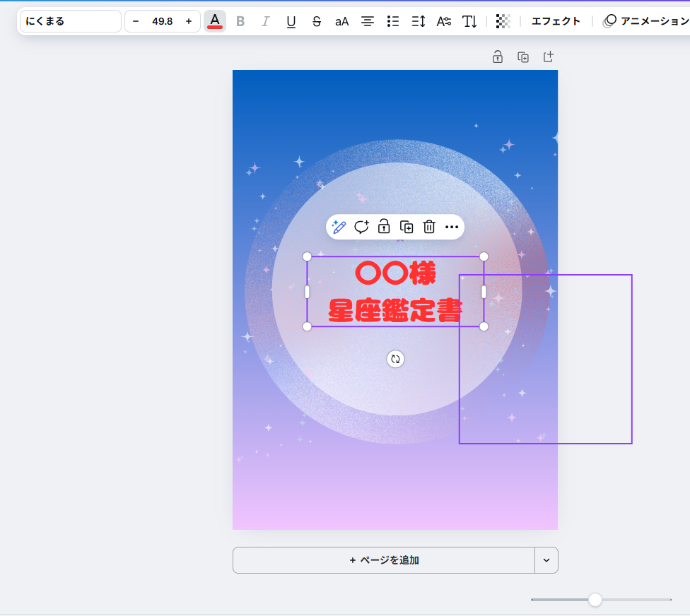
Task: Duplicate the page
Action: click(x=522, y=57)
